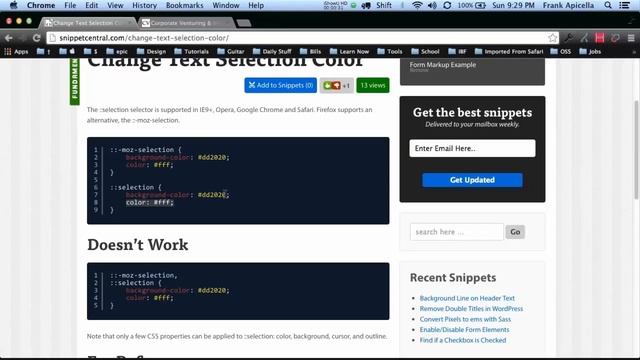The image size is (640, 360).
Task: Open the Guitar bookmarks folder
Action: pyautogui.click(x=231, y=51)
